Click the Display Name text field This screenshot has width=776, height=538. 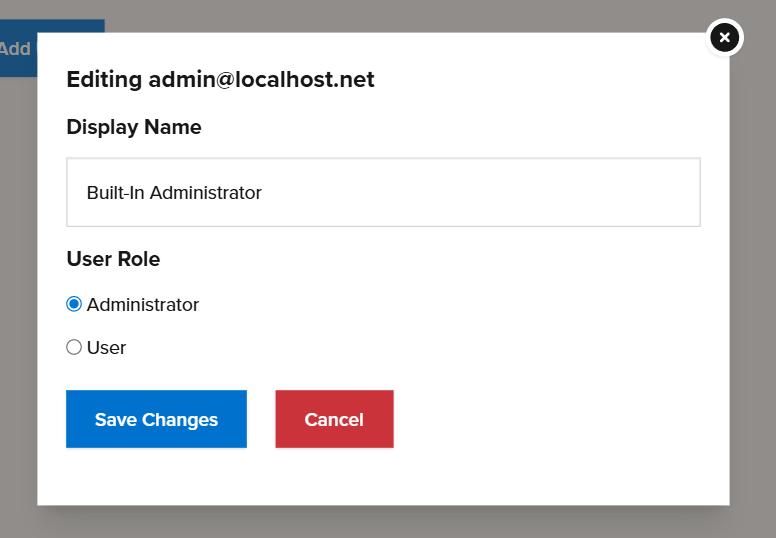tap(383, 192)
